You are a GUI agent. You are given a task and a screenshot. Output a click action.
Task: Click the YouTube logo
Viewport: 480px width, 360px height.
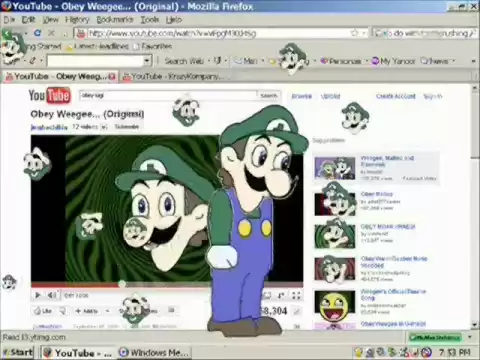49,96
